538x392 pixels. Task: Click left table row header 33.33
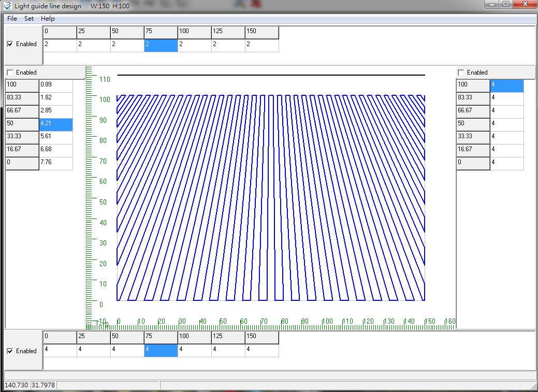click(x=22, y=138)
